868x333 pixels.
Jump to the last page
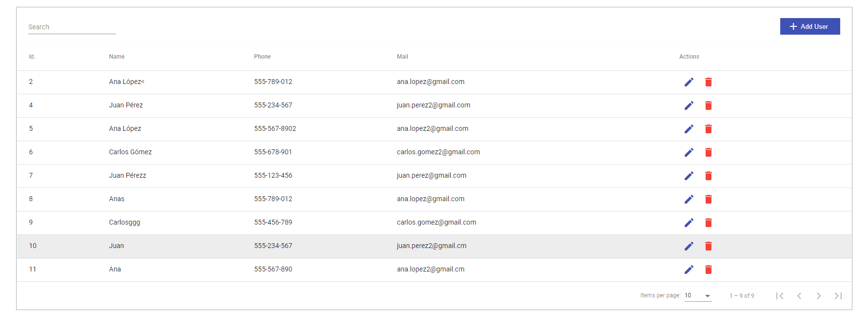pos(838,296)
